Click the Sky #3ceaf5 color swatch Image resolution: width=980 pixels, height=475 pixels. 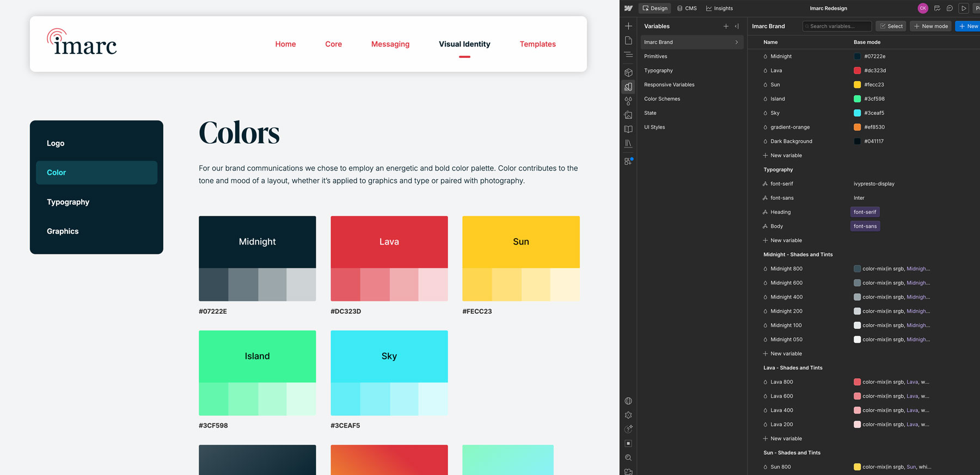pyautogui.click(x=857, y=113)
